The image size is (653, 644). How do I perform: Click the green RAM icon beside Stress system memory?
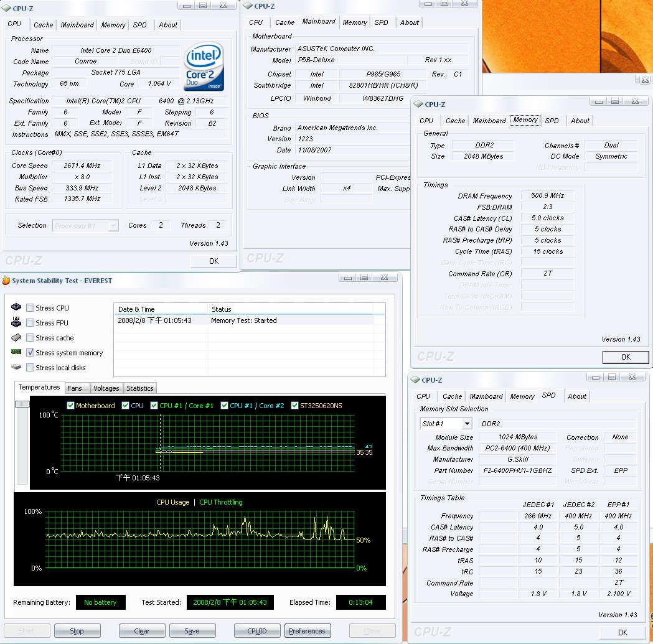pos(16,352)
